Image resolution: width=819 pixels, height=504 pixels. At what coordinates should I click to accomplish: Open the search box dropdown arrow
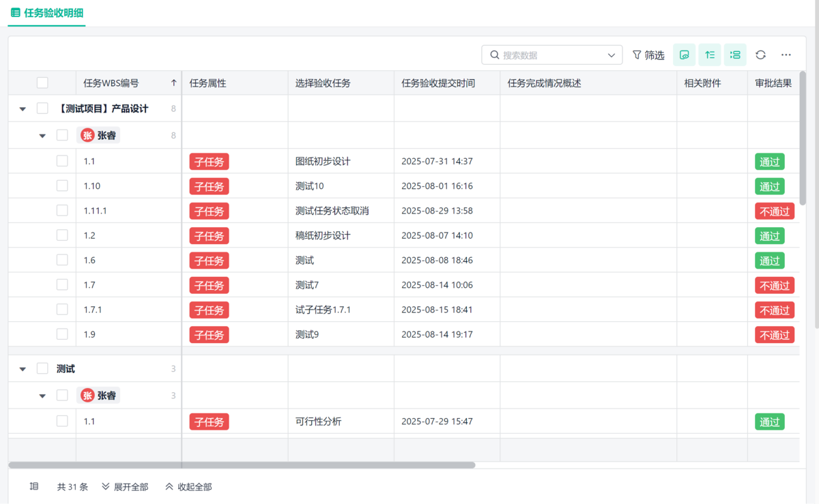pyautogui.click(x=611, y=55)
